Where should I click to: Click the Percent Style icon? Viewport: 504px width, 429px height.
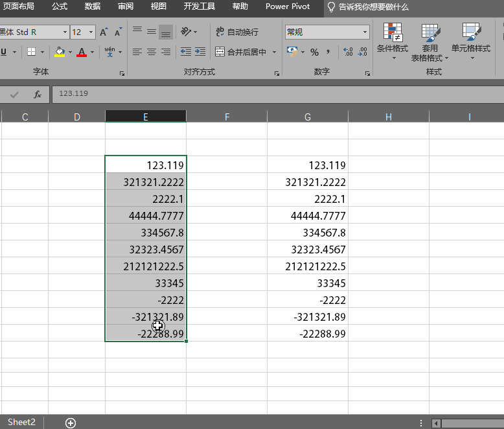click(314, 52)
